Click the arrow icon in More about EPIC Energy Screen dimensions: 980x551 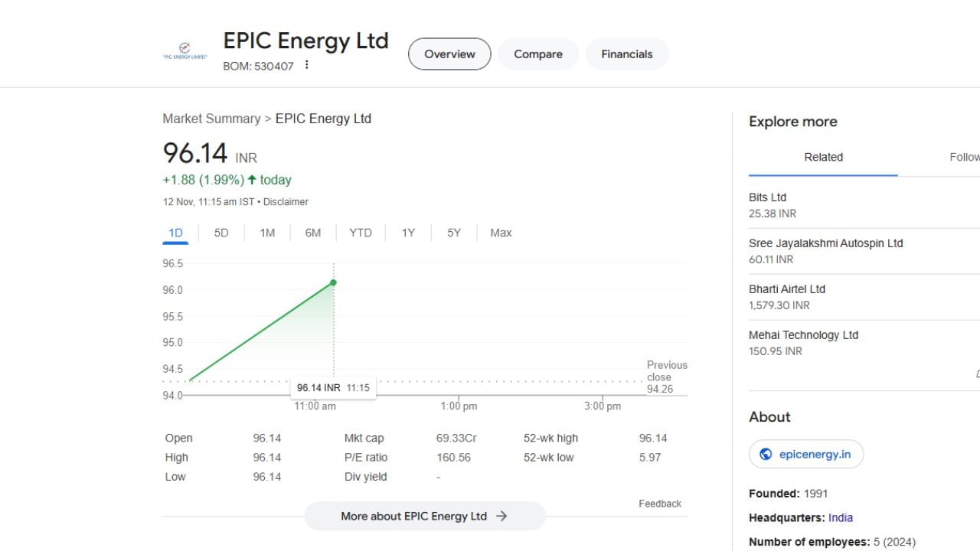[x=501, y=516]
